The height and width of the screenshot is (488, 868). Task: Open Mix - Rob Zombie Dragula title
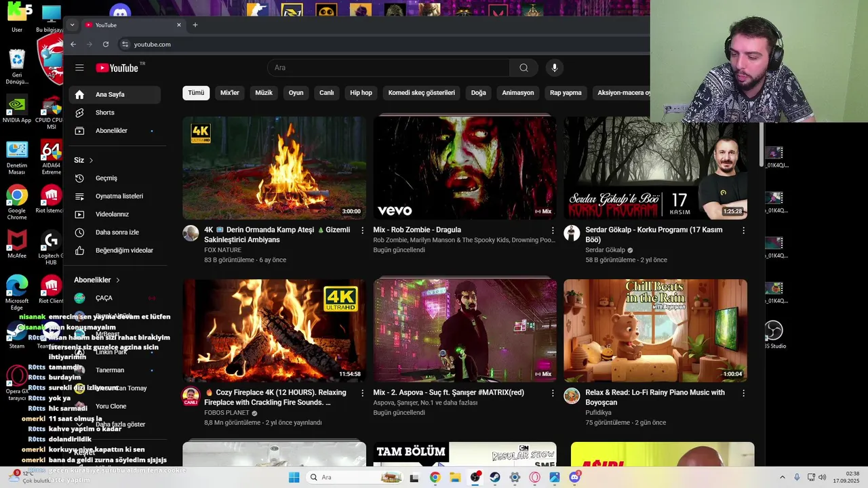coord(417,230)
